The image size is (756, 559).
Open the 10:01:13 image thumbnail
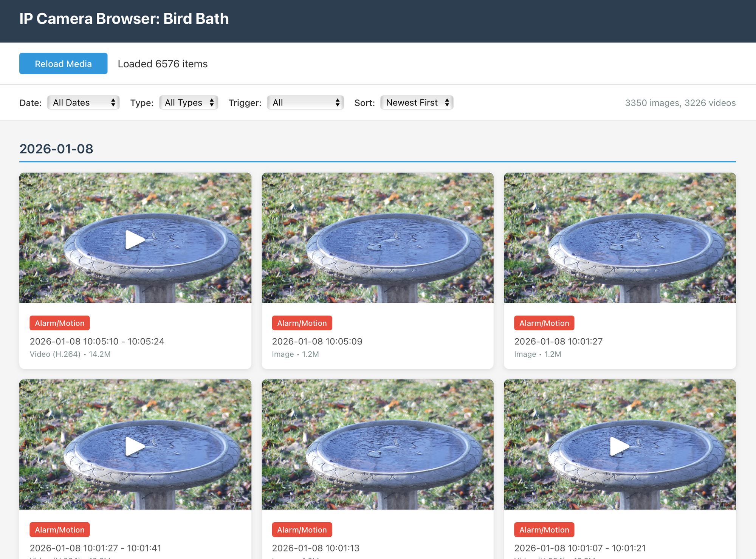click(x=377, y=444)
